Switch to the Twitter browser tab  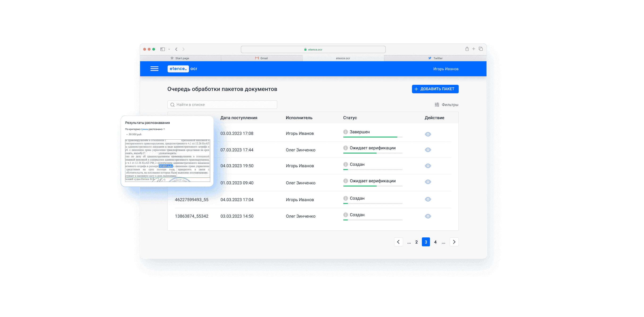click(x=435, y=58)
